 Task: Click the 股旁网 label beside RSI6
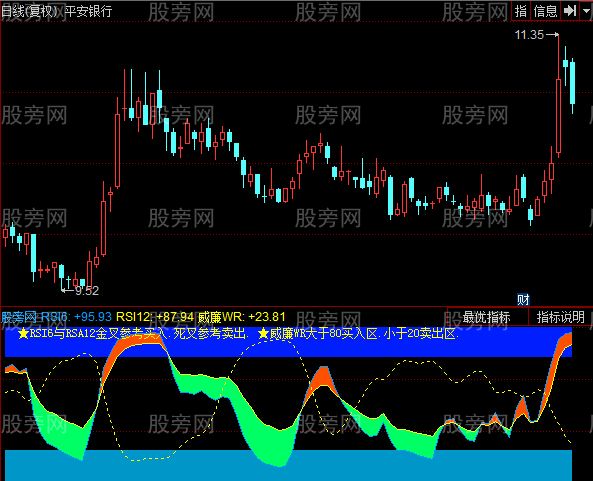coord(19,317)
